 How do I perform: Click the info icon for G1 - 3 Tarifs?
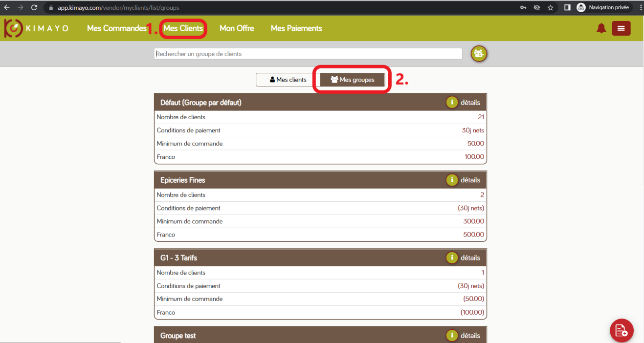point(452,257)
